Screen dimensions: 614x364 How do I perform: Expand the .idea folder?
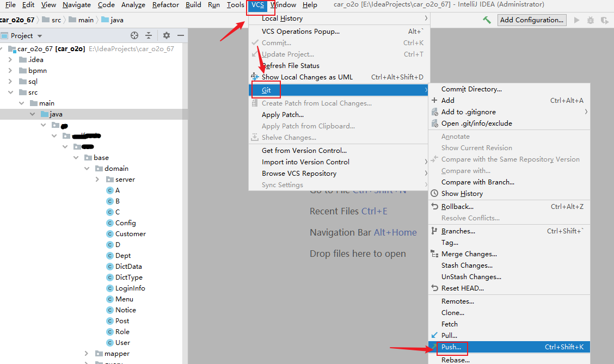(x=10, y=59)
